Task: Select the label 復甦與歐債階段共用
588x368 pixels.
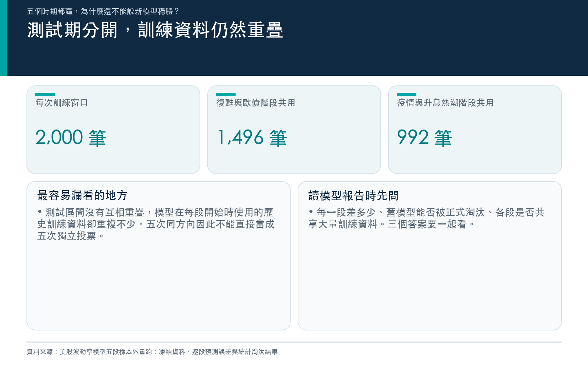Action: [x=256, y=103]
